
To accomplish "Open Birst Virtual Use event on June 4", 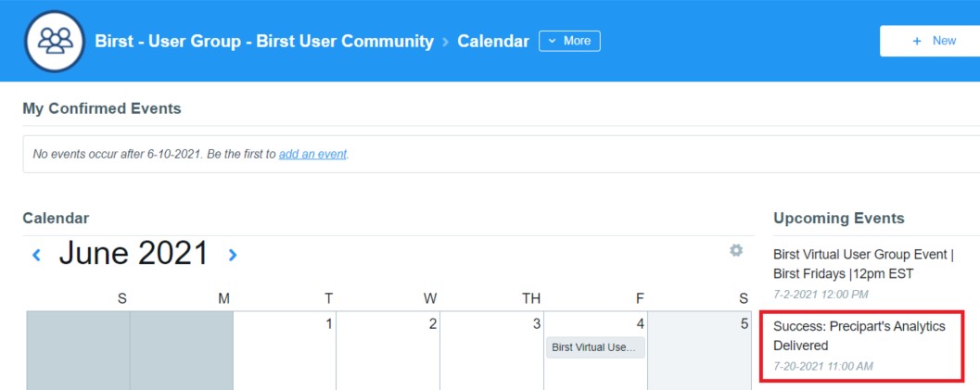I will (595, 347).
